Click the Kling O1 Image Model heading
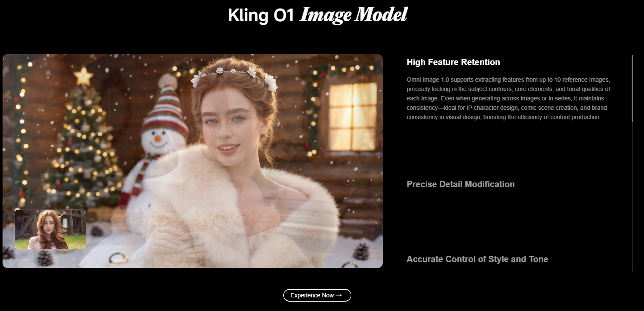644x311 pixels. 318,15
